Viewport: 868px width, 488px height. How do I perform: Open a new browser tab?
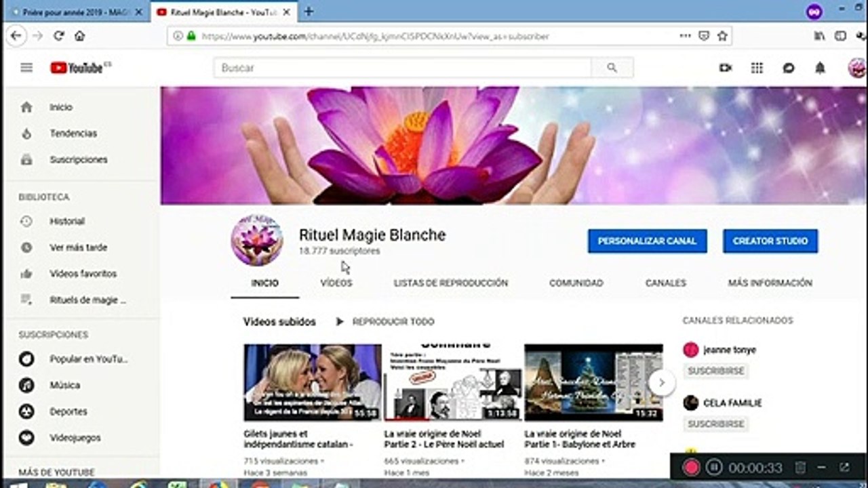[309, 12]
